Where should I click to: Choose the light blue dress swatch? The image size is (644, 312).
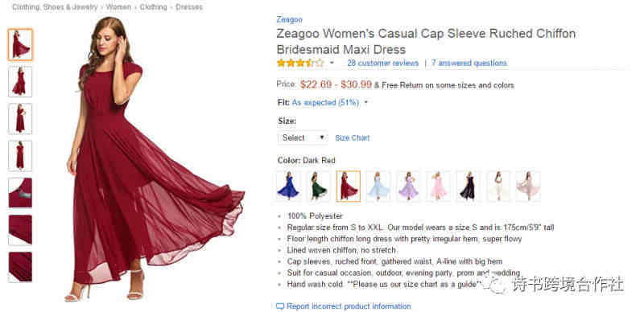tap(378, 186)
